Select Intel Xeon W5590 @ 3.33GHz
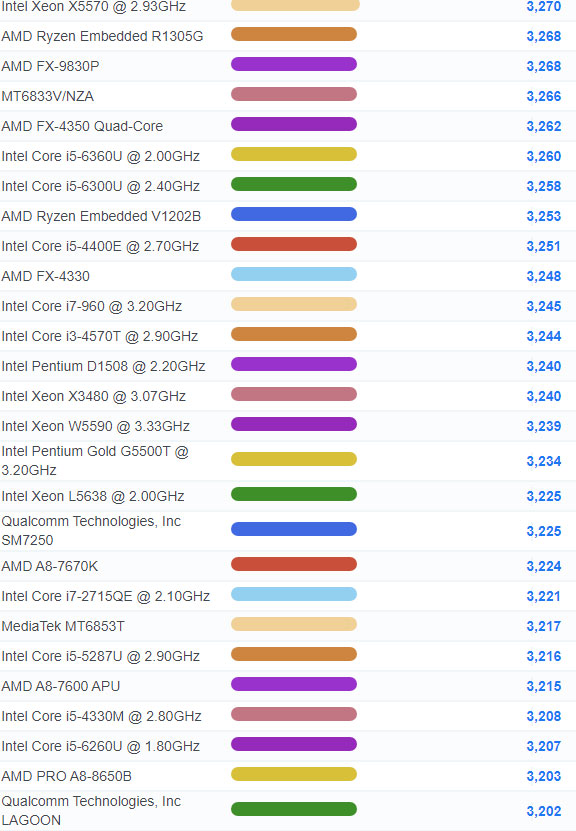 pyautogui.click(x=96, y=426)
